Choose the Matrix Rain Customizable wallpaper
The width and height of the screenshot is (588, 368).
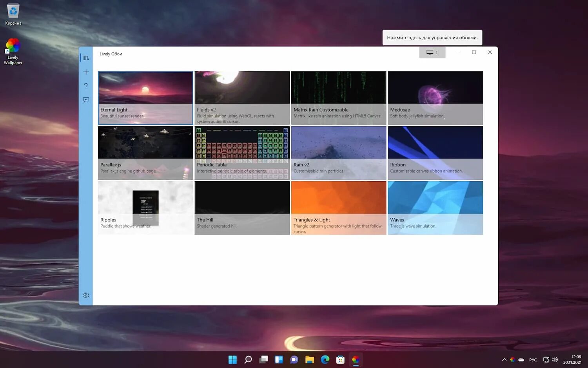339,98
